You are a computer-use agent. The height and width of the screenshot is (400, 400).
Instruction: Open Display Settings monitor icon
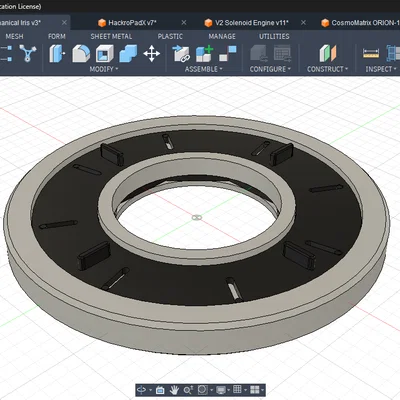click(221, 390)
